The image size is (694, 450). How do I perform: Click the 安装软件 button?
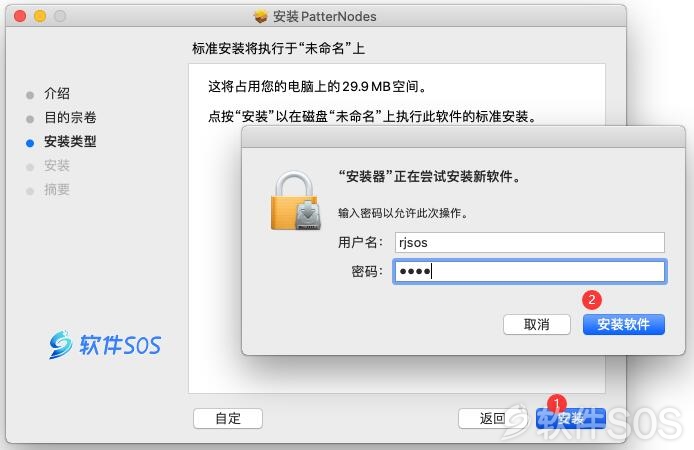coord(624,324)
